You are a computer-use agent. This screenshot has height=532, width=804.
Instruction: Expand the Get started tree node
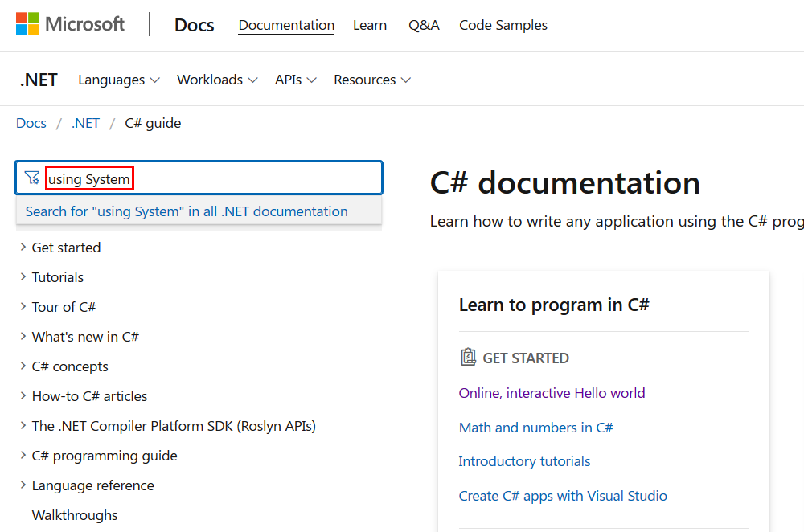click(x=60, y=248)
